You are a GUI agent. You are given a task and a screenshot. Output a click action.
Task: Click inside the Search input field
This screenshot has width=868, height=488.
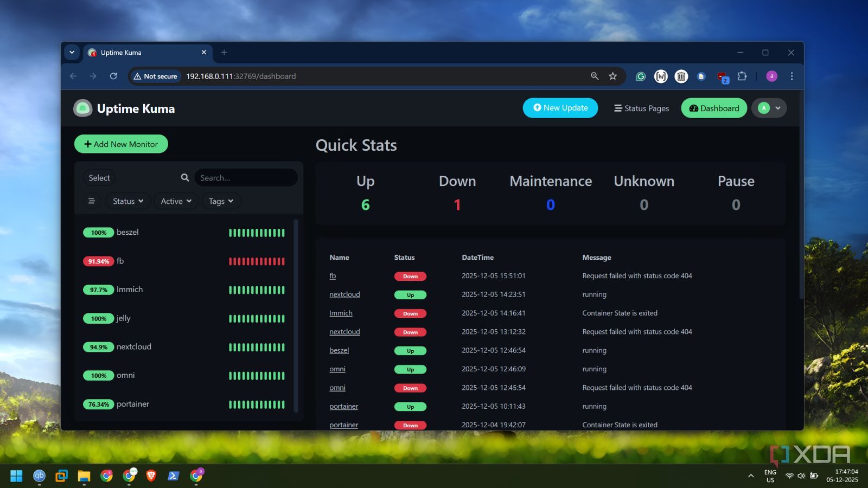coord(246,177)
